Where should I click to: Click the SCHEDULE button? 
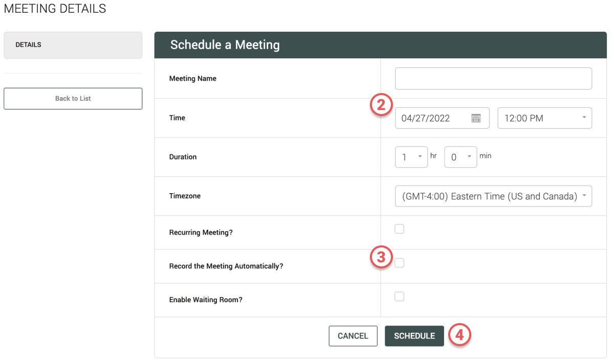(x=414, y=336)
